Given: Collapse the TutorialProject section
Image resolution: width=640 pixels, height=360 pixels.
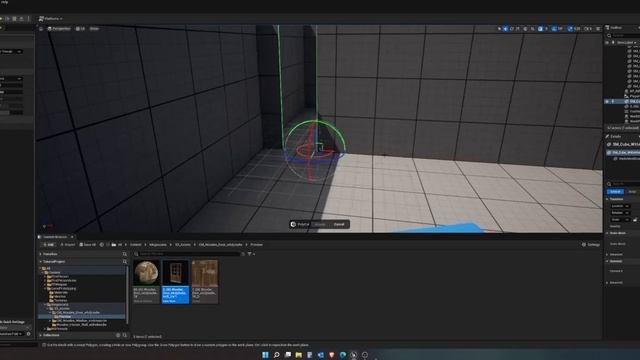Looking at the screenshot, I should click(x=40, y=261).
